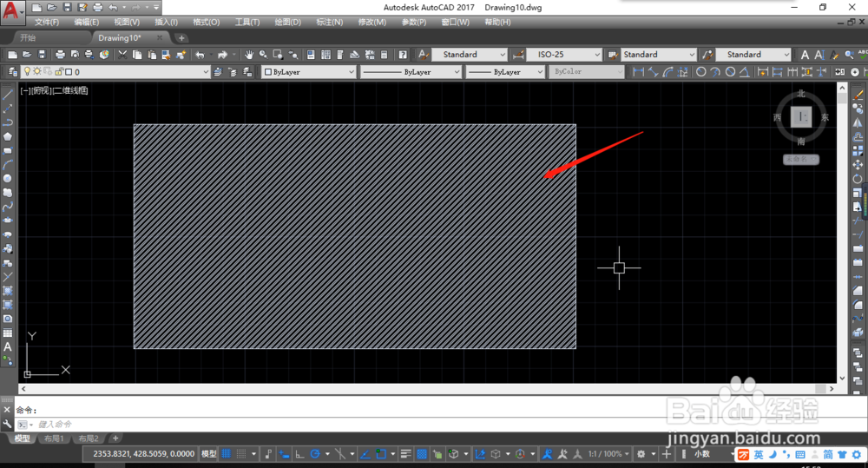The height and width of the screenshot is (468, 868).
Task: Select the Line tool in the draw toolbar
Action: tap(8, 94)
